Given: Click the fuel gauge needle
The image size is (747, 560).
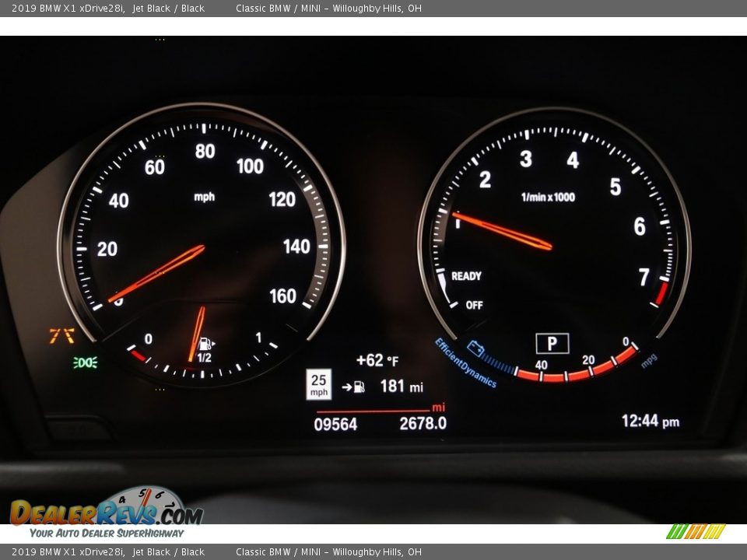Looking at the screenshot, I should click(197, 334).
